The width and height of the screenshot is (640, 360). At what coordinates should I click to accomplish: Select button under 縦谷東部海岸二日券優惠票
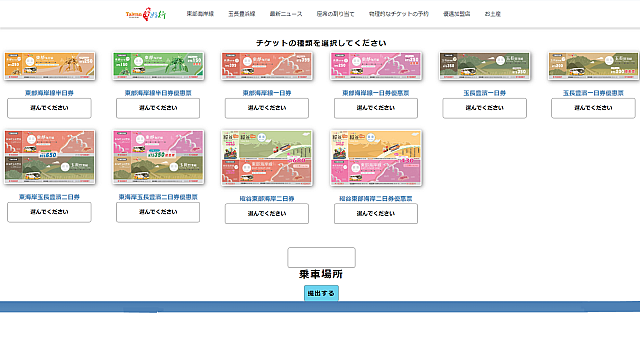coord(376,213)
